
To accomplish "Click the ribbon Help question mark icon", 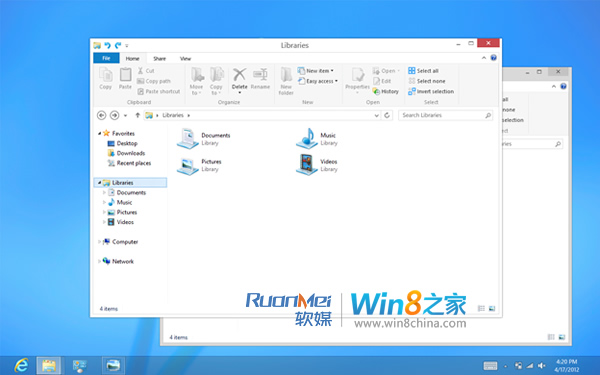I will [494, 58].
